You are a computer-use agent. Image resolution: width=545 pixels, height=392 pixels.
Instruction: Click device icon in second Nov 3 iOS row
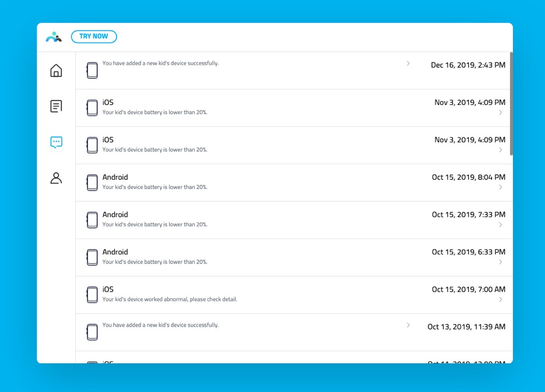(x=92, y=145)
